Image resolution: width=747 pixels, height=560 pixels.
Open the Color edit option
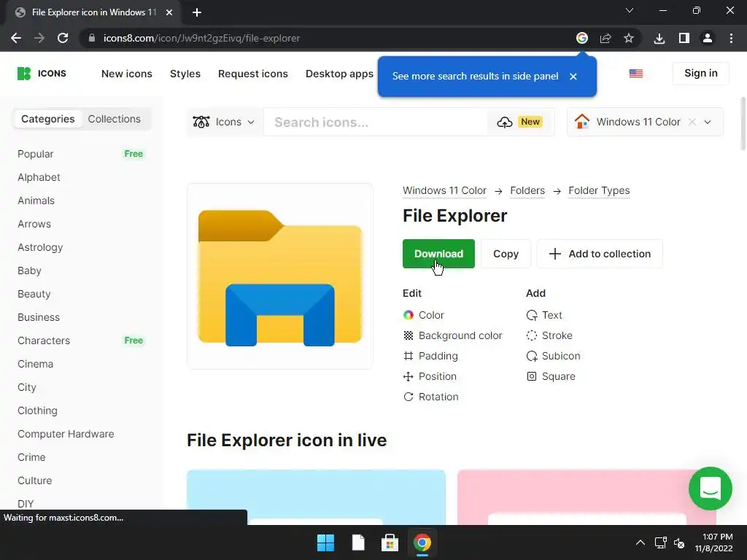424,315
